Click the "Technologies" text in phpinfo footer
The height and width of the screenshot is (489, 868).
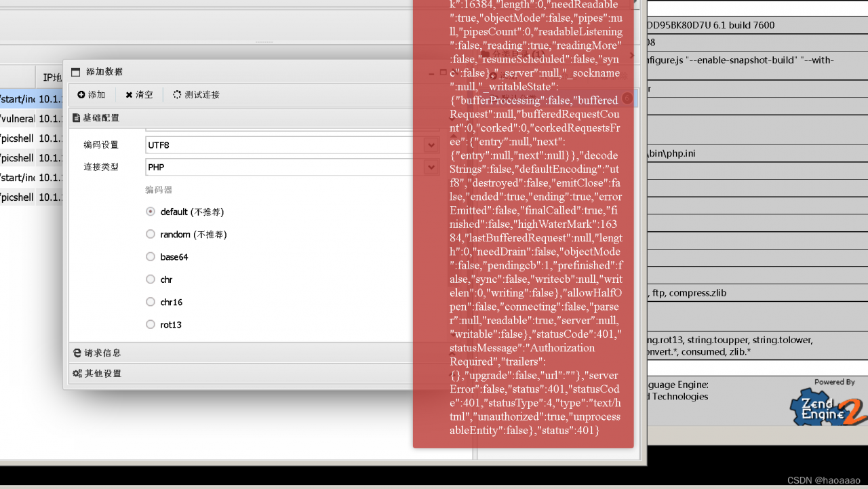(680, 396)
